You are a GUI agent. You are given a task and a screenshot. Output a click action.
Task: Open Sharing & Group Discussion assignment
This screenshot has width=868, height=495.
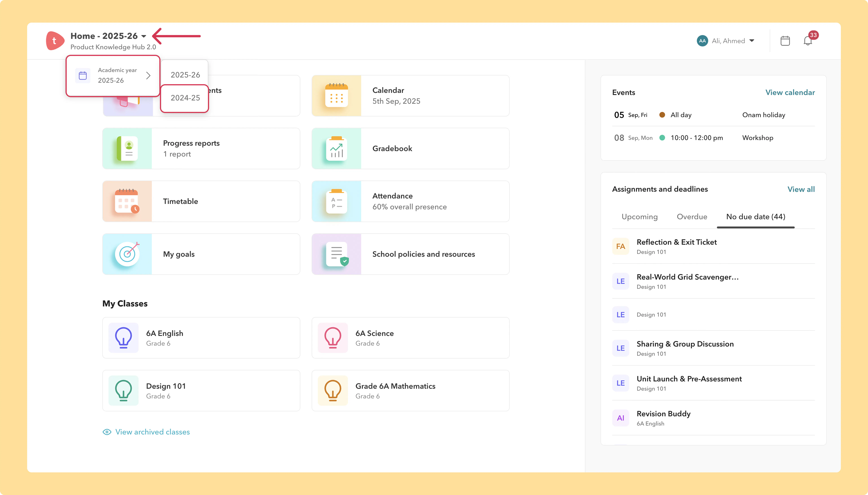coord(713,348)
